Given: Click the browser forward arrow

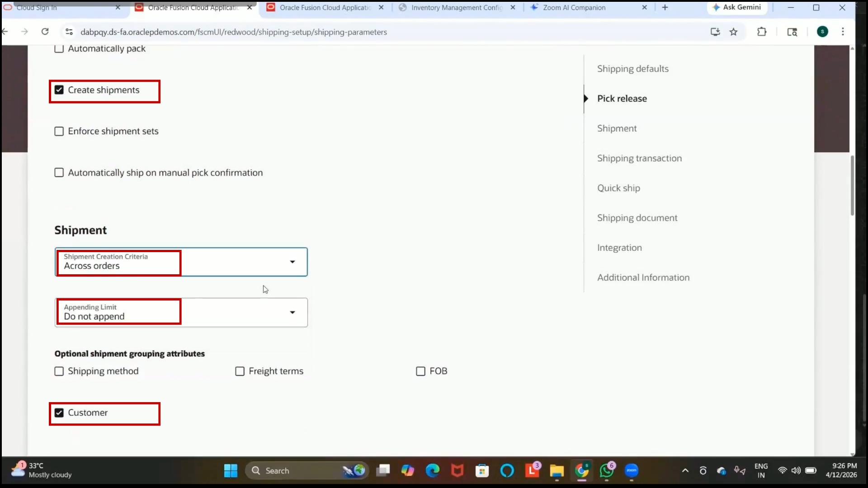Looking at the screenshot, I should click(25, 32).
